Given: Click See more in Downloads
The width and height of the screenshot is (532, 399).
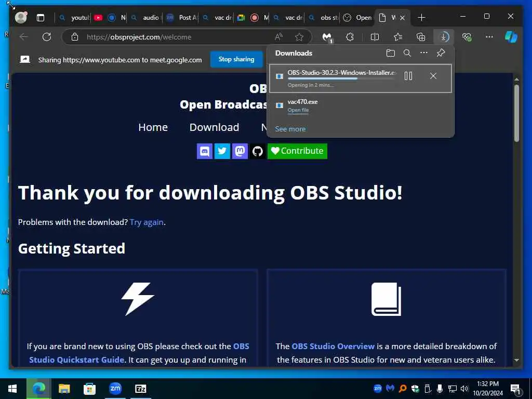Looking at the screenshot, I should 290,129.
